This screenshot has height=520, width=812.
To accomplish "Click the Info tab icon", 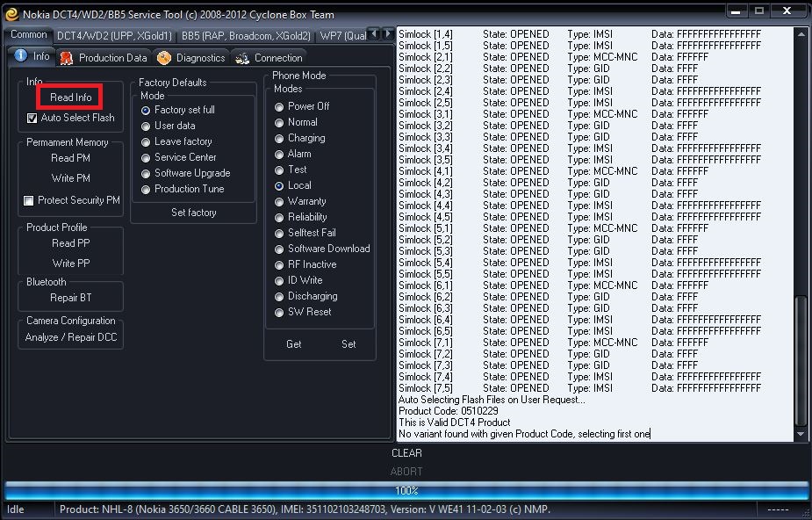I will point(21,57).
